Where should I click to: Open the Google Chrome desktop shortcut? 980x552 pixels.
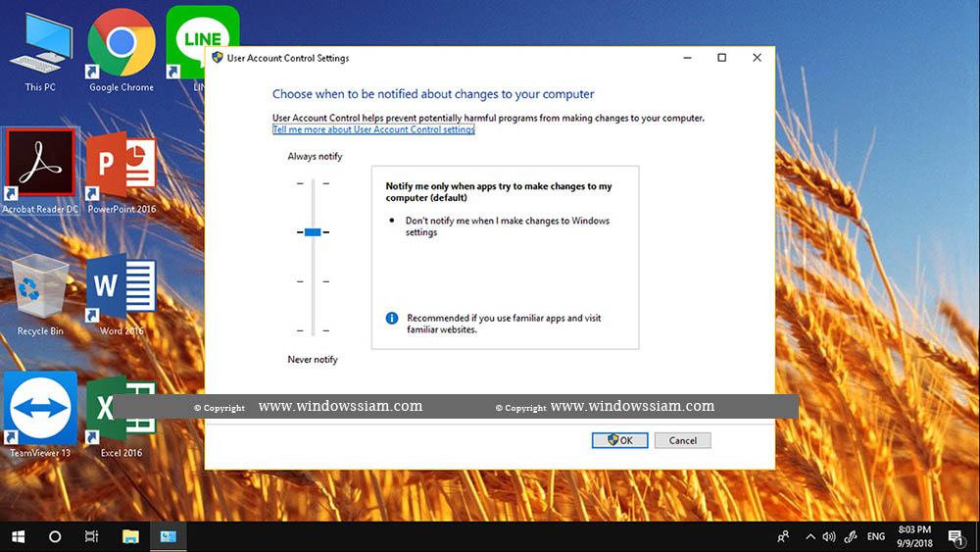pyautogui.click(x=122, y=45)
